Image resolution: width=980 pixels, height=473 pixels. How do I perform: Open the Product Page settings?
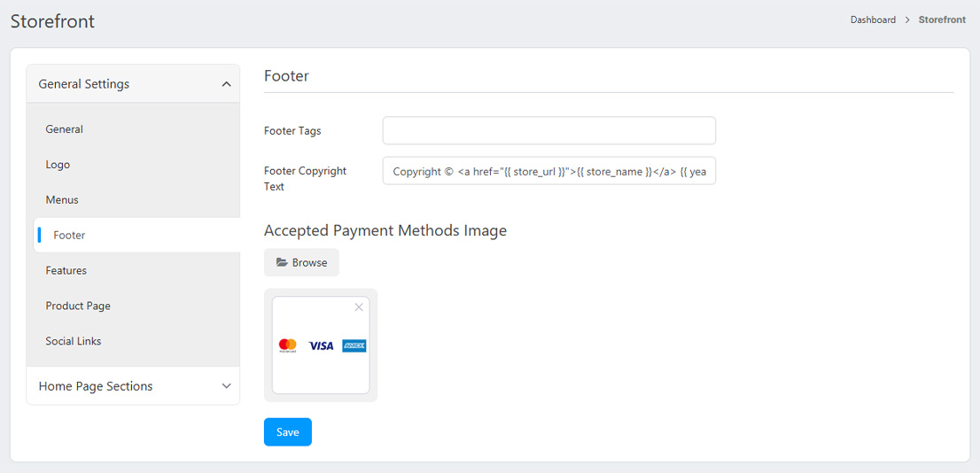pyautogui.click(x=78, y=306)
